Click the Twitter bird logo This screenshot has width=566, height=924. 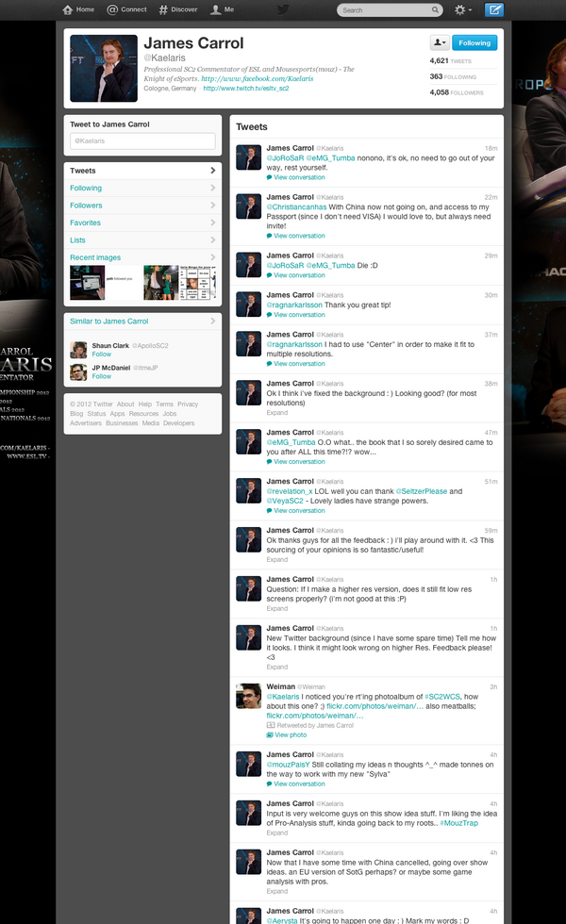click(283, 9)
